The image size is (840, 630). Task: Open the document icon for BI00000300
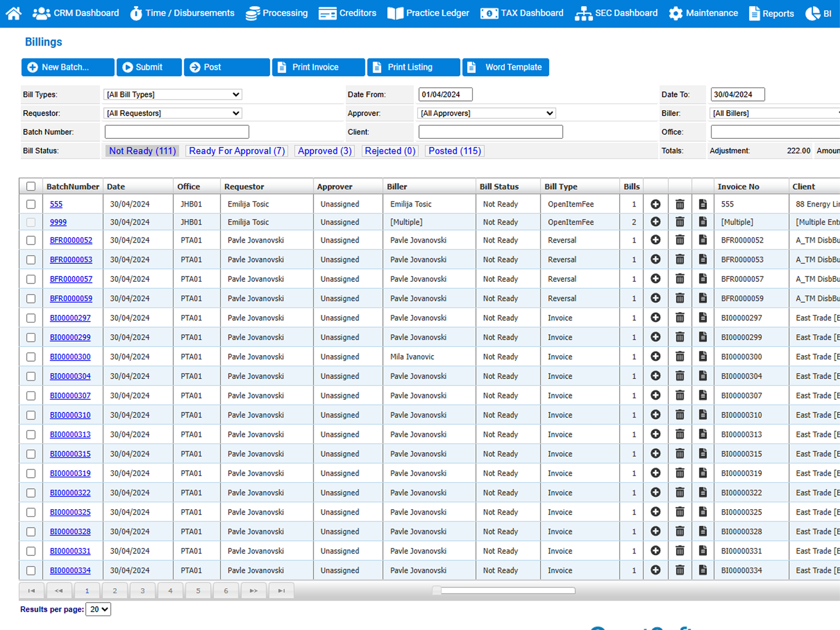(703, 357)
